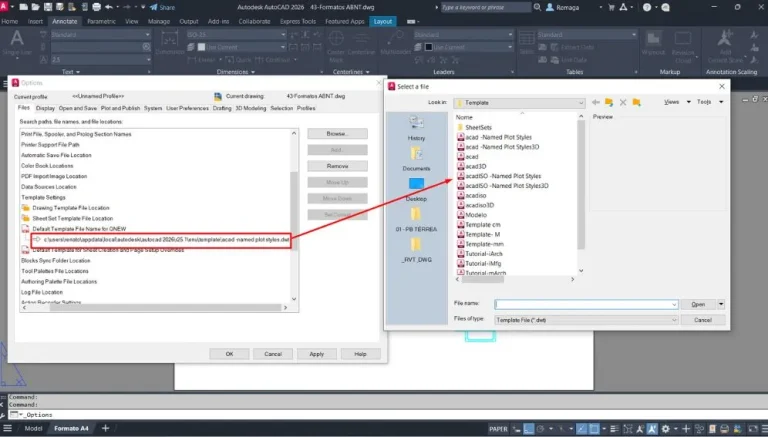Screen dimensions: 768x437
Task: Open the User Preferences tab
Action: pos(187,108)
